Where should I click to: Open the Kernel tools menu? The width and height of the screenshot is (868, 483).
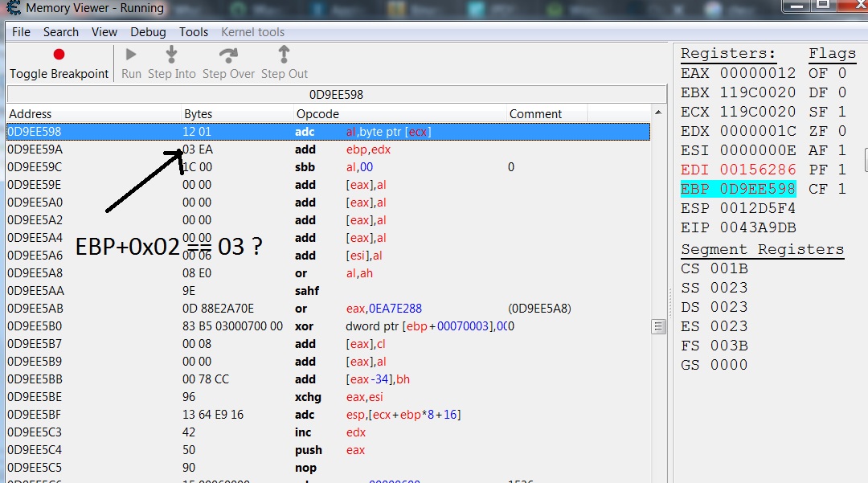(252, 32)
